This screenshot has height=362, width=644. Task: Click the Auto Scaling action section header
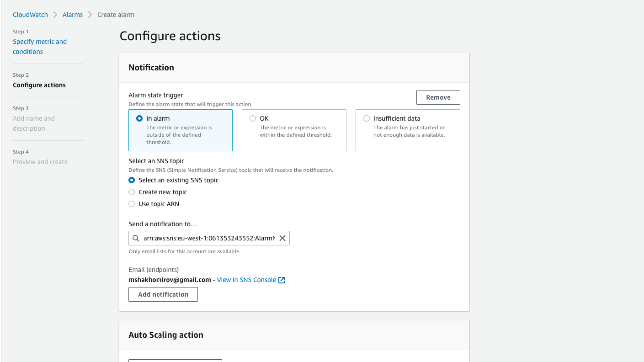[x=166, y=335]
